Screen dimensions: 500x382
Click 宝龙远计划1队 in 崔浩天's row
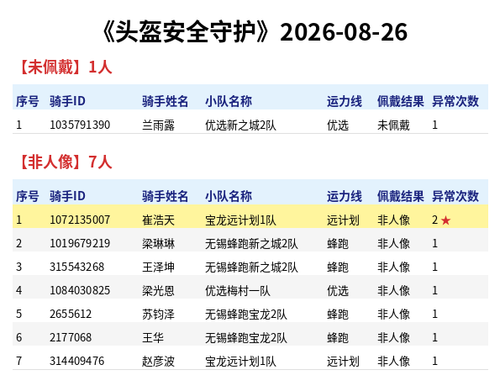pyautogui.click(x=241, y=220)
